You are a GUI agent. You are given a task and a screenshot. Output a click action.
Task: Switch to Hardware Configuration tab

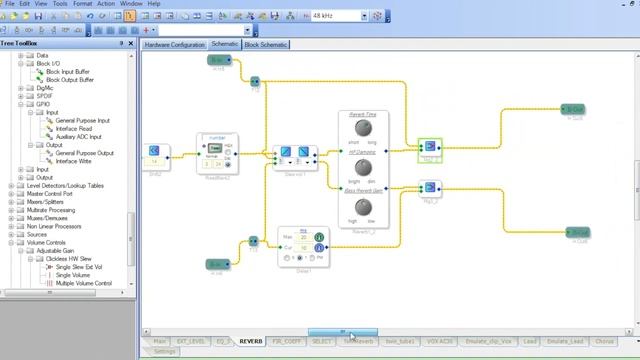174,44
